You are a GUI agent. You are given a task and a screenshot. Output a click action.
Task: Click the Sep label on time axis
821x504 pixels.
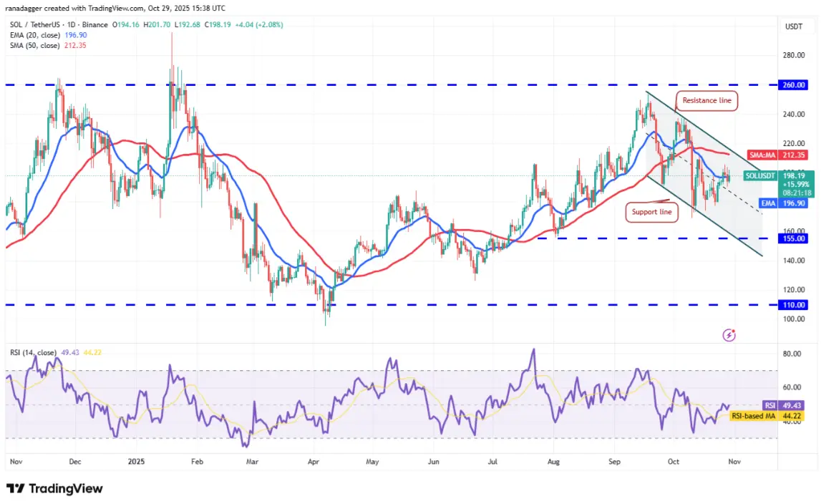click(614, 462)
